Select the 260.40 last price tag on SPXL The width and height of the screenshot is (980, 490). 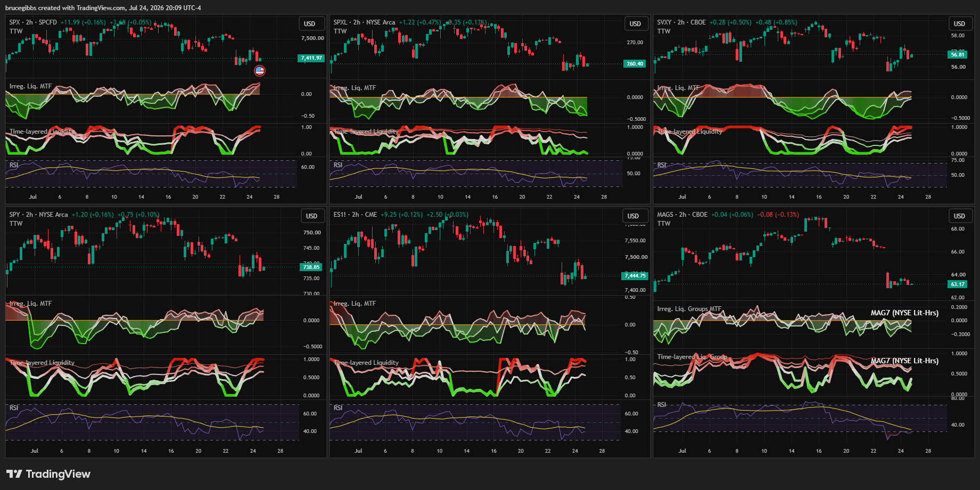(635, 64)
